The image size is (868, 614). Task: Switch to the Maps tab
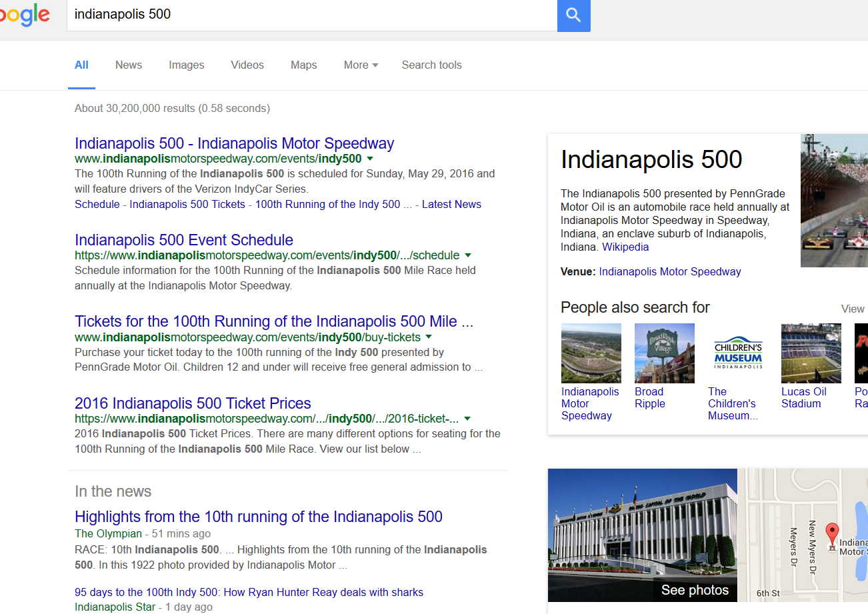tap(304, 65)
